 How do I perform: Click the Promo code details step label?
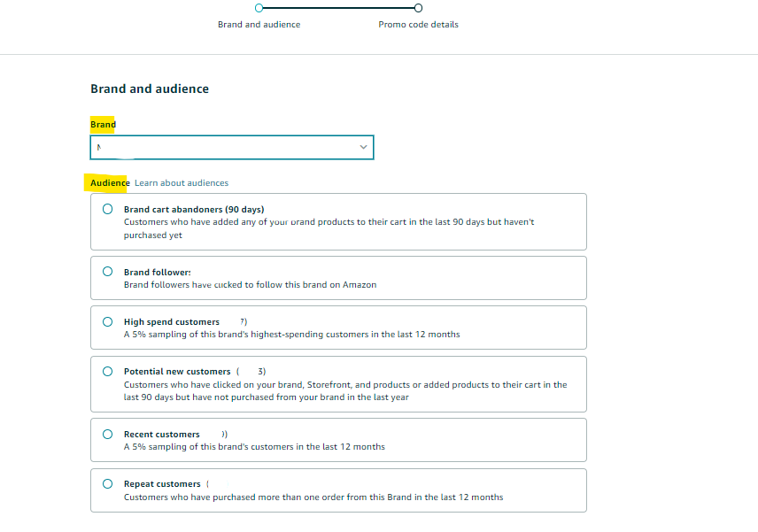click(x=418, y=24)
